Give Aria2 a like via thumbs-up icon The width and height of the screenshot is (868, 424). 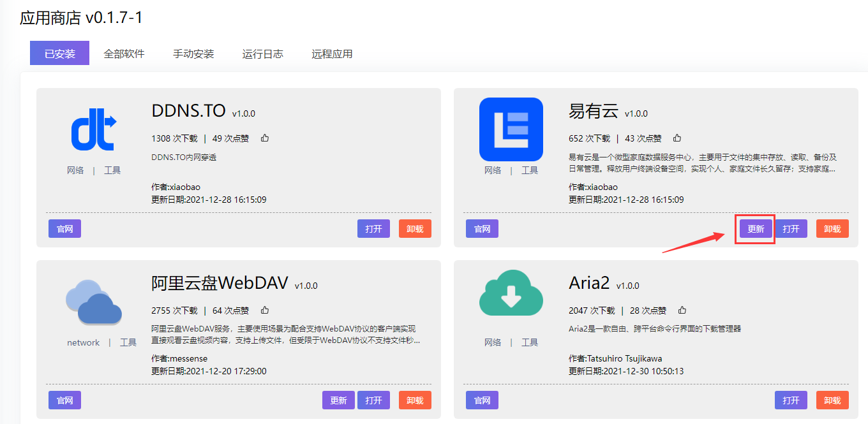pos(682,309)
